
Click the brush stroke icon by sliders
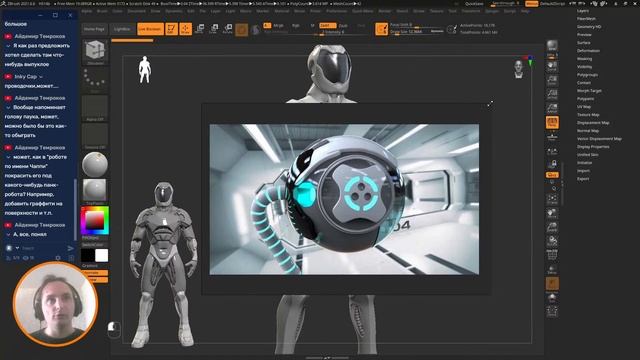click(381, 29)
